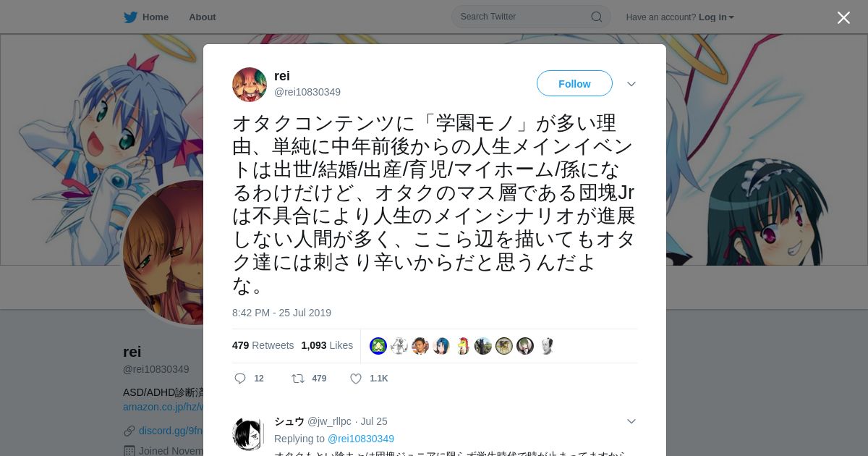Open the 1,093 Likes list

327,345
